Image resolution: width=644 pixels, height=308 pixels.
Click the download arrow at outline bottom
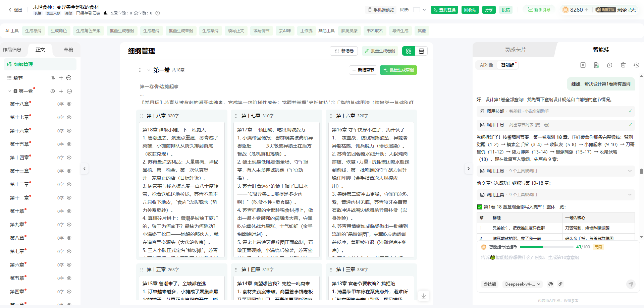424,296
